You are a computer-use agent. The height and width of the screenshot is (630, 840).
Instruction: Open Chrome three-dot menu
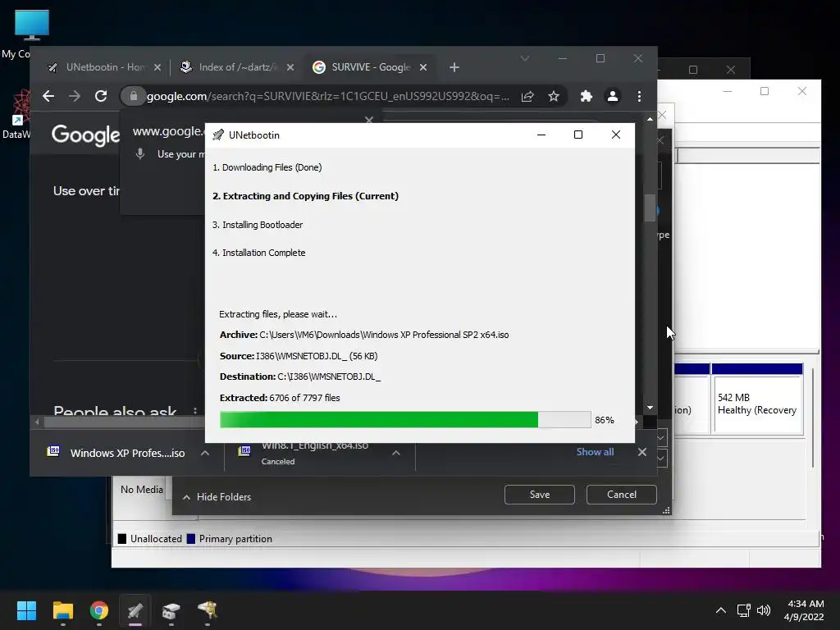click(x=639, y=96)
